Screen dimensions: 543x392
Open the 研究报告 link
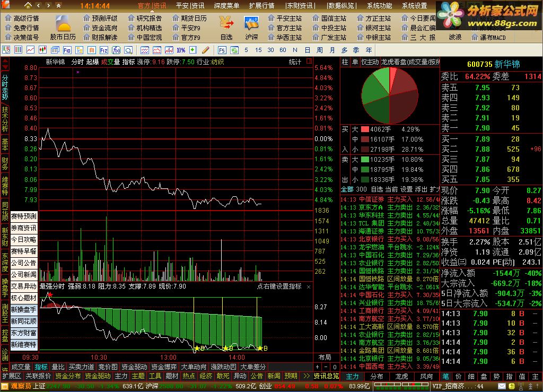pyautogui.click(x=144, y=18)
